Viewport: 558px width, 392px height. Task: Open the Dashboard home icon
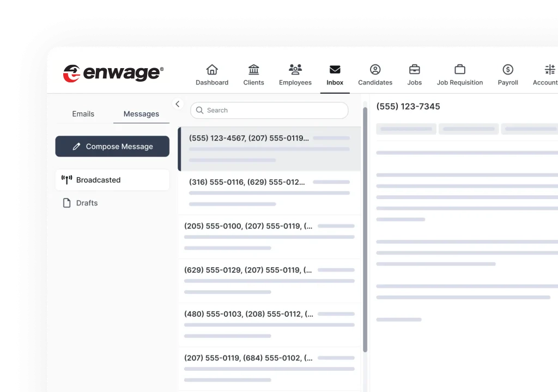click(x=212, y=70)
